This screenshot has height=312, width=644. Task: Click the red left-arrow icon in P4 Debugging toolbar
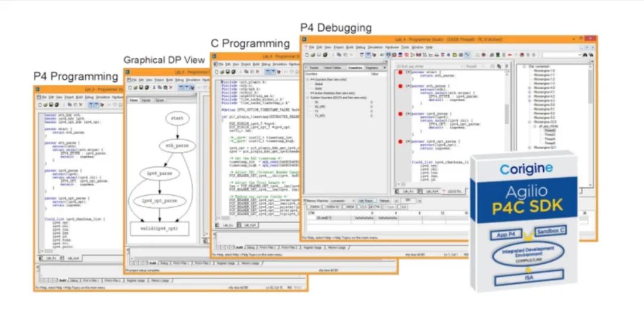point(510,55)
